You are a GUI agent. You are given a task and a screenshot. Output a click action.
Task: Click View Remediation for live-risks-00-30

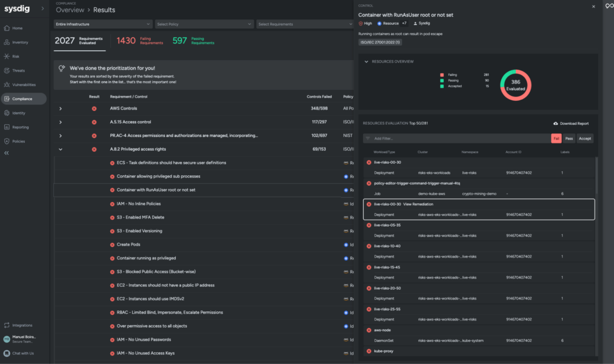(x=418, y=205)
